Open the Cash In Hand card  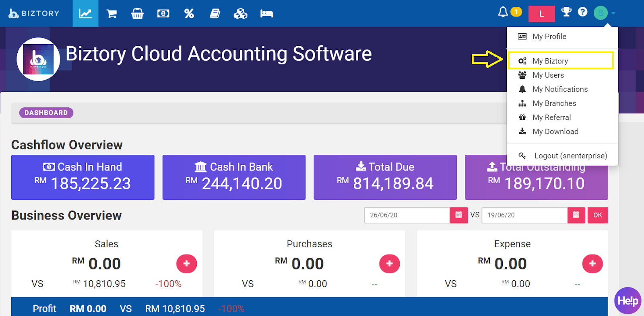point(83,177)
